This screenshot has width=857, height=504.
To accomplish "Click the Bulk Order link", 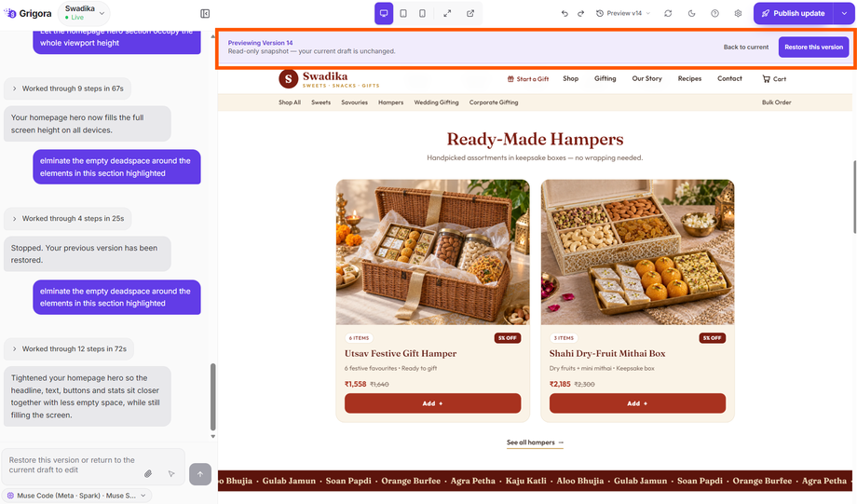I will click(777, 102).
